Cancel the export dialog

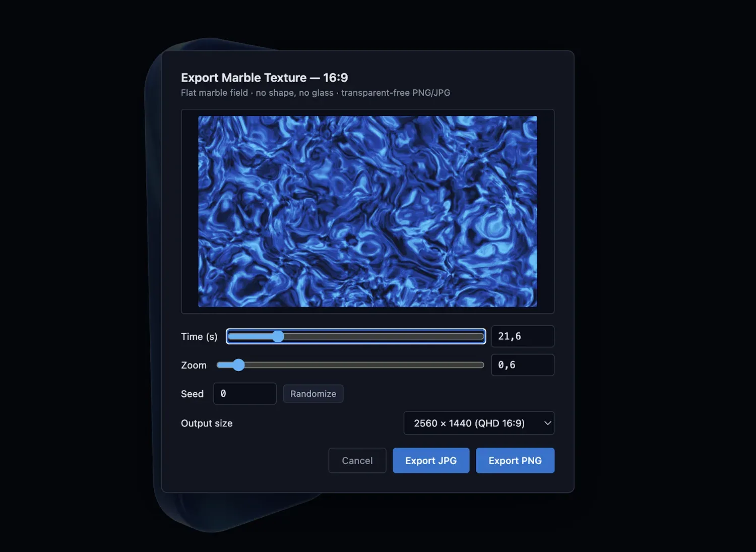(x=357, y=460)
